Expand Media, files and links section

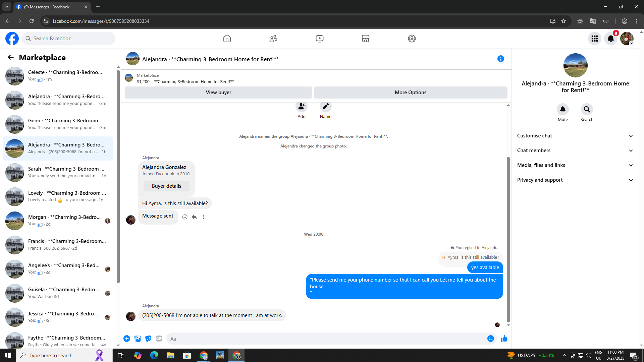click(x=575, y=165)
